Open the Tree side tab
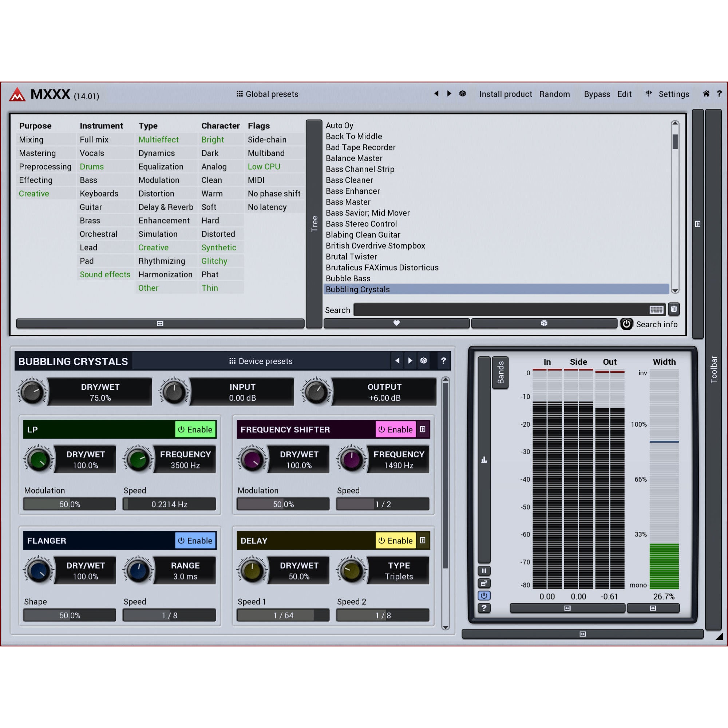The image size is (728, 728). (x=314, y=224)
